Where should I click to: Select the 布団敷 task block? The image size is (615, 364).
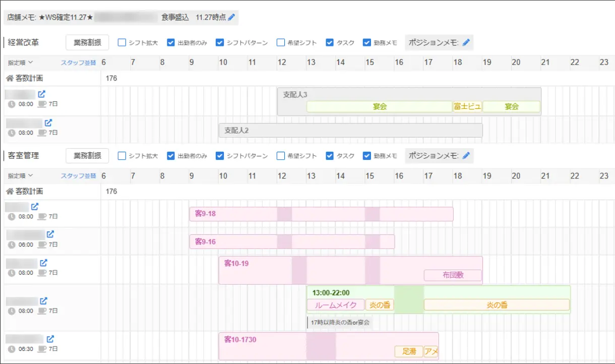pos(453,275)
